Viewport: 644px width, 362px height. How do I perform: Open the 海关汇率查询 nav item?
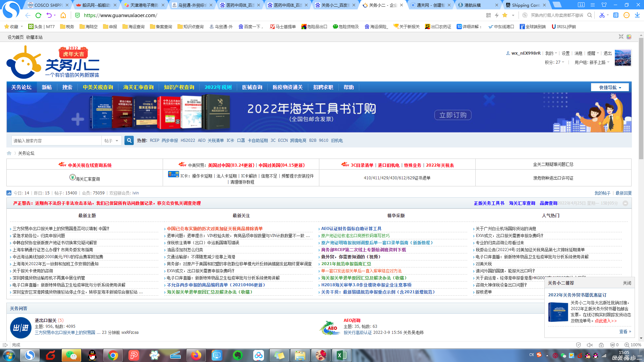(138, 87)
